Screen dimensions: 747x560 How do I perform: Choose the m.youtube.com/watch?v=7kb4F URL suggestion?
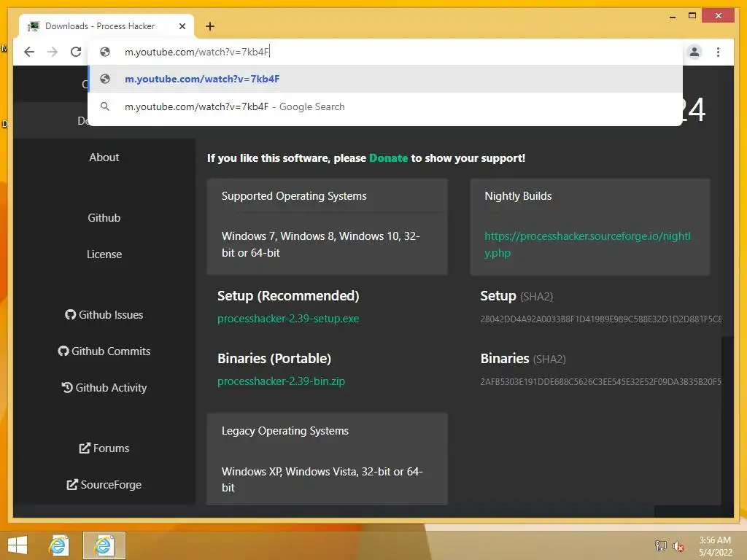click(x=385, y=79)
